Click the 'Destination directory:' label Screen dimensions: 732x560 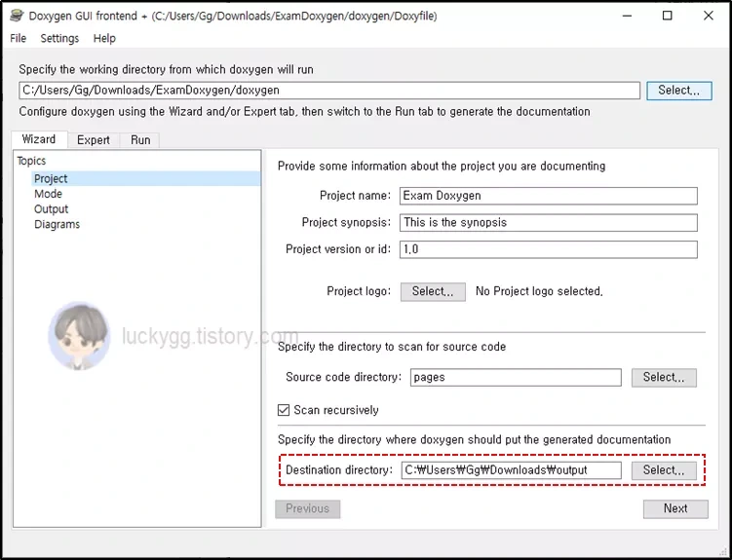pyautogui.click(x=339, y=470)
